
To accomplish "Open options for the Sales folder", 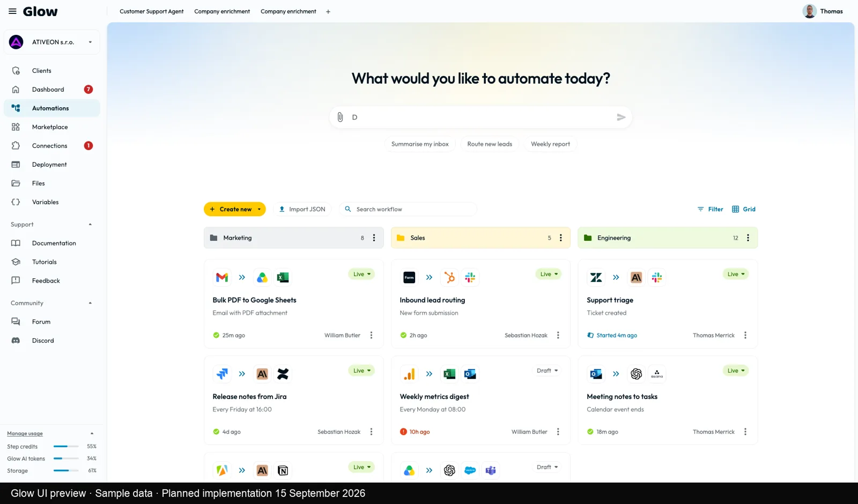I will tap(561, 238).
